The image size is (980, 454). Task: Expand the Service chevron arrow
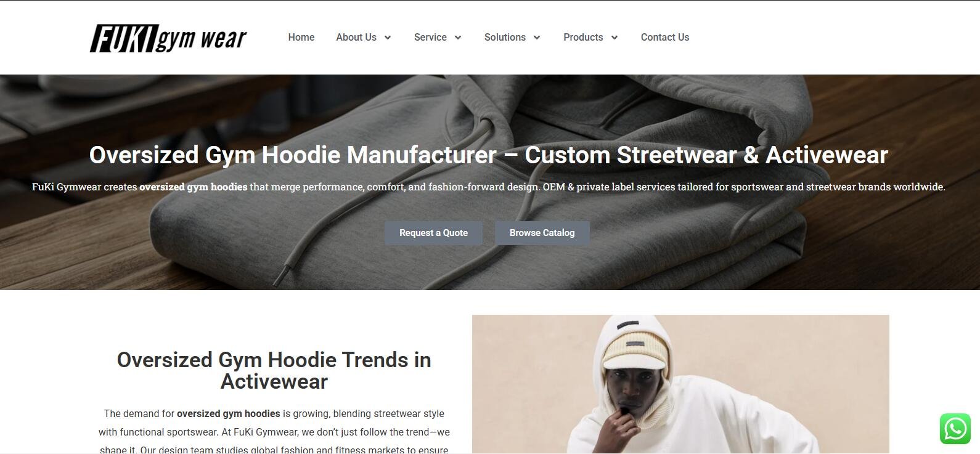click(x=458, y=38)
